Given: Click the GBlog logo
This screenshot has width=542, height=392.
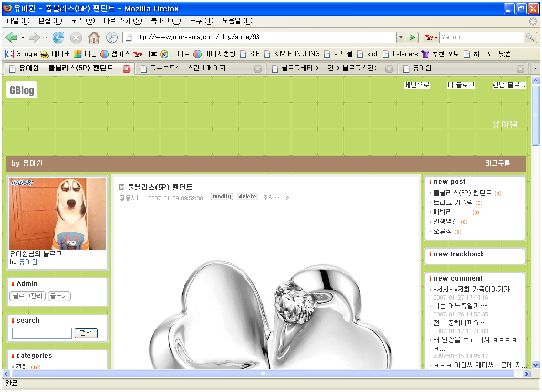Looking at the screenshot, I should click(x=22, y=90).
